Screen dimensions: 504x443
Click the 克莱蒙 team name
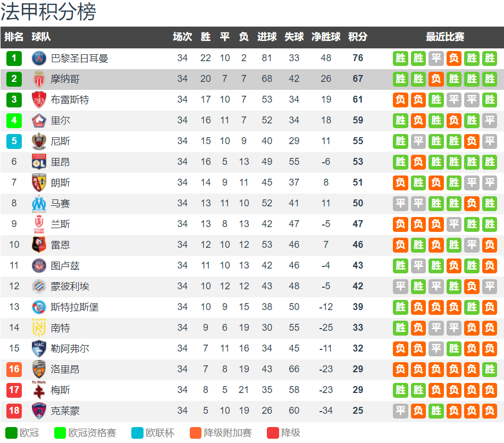click(65, 411)
